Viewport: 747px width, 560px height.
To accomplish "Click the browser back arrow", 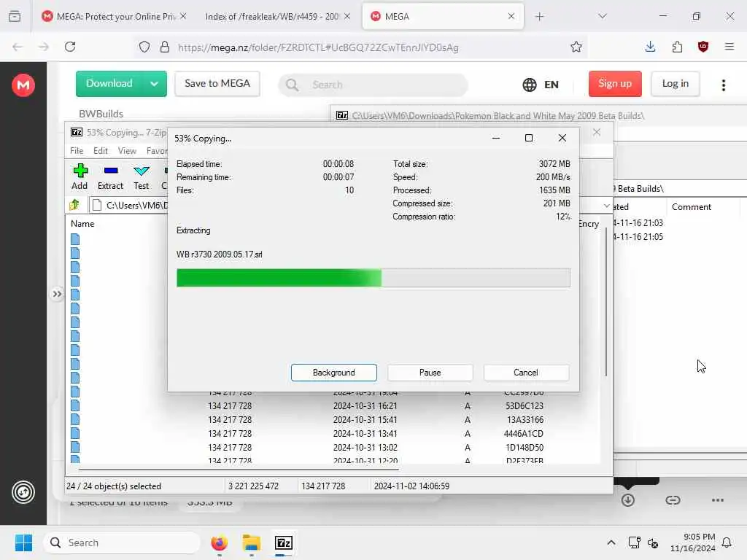I will (18, 47).
